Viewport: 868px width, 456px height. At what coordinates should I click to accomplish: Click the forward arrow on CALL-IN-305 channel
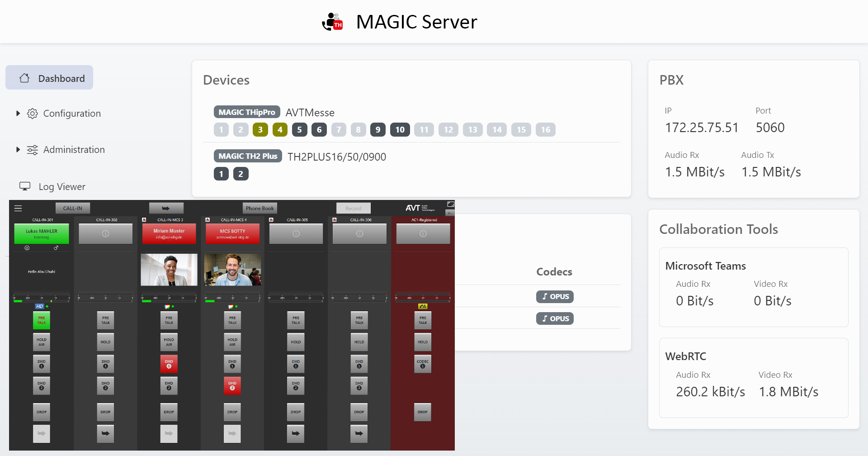(296, 433)
